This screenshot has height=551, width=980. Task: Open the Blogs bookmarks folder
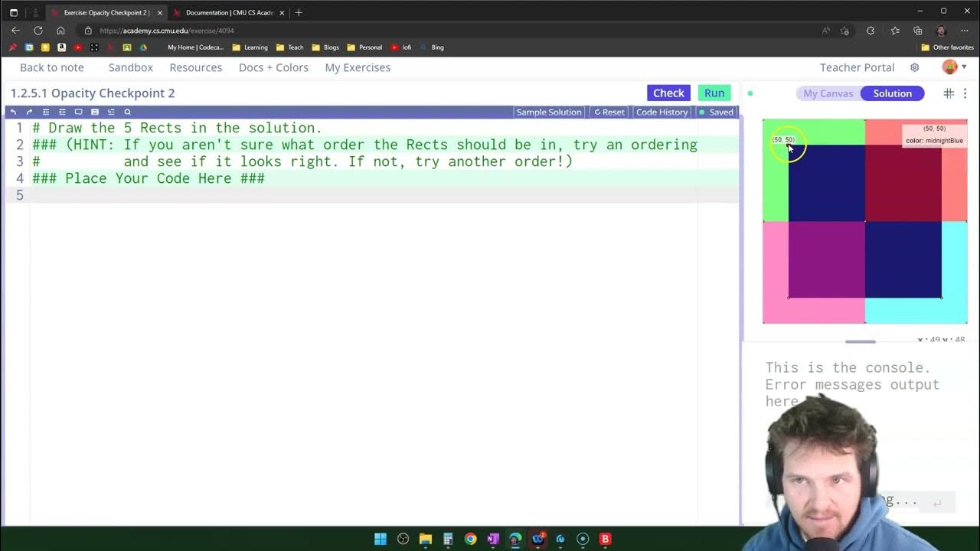coord(325,47)
